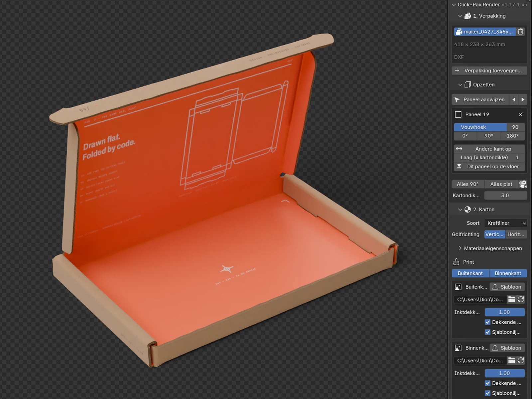This screenshot has width=532, height=399.
Task: Select Vertical Golfrichting option
Action: 494,234
